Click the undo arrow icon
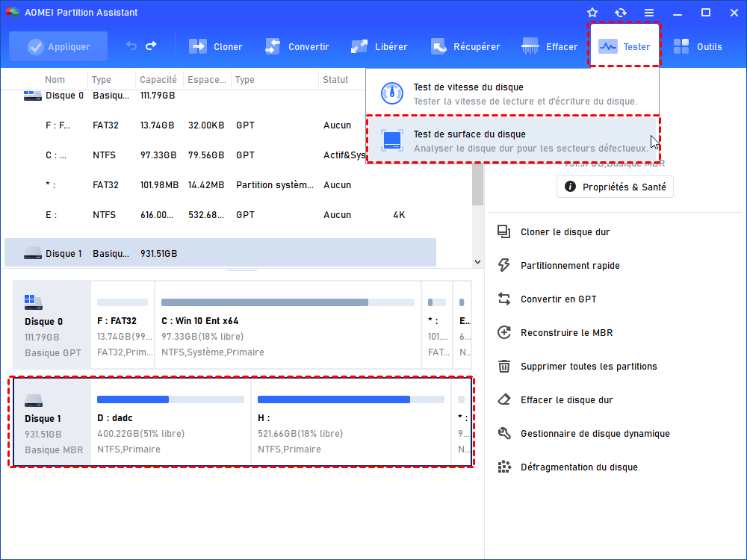 click(131, 46)
